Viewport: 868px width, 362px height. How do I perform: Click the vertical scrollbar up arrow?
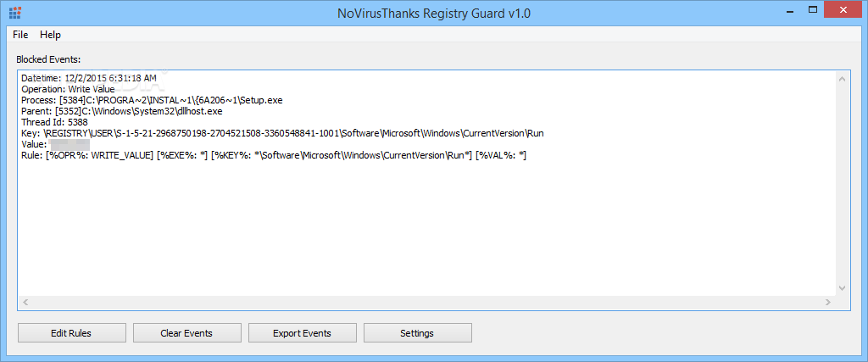point(842,80)
